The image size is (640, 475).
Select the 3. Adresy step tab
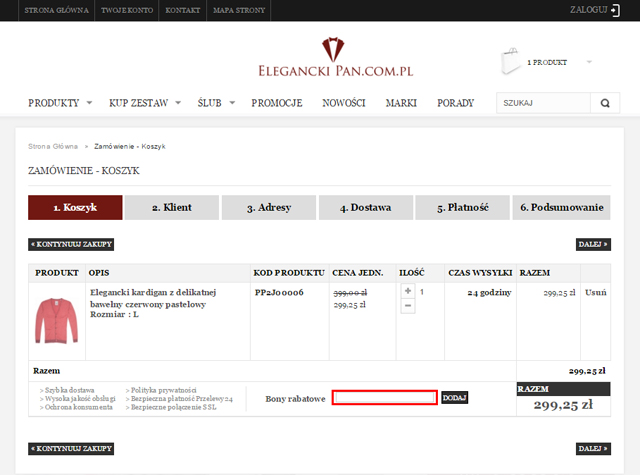coord(269,207)
